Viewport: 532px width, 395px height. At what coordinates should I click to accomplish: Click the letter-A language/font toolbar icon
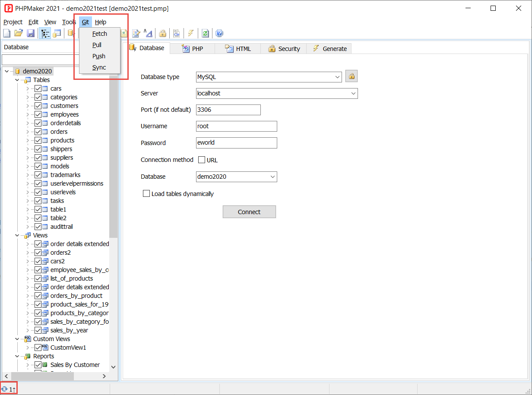pos(148,33)
